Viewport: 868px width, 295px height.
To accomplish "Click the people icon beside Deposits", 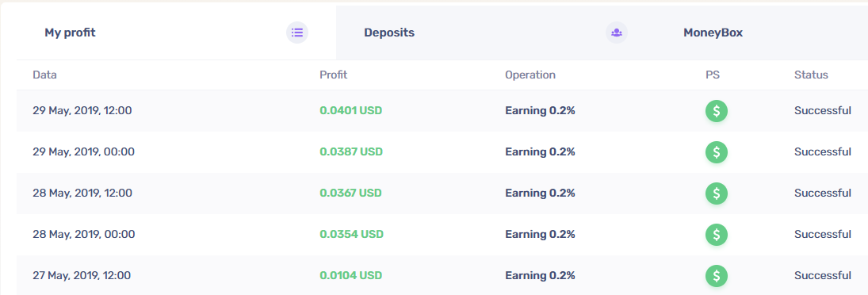I will [x=617, y=33].
